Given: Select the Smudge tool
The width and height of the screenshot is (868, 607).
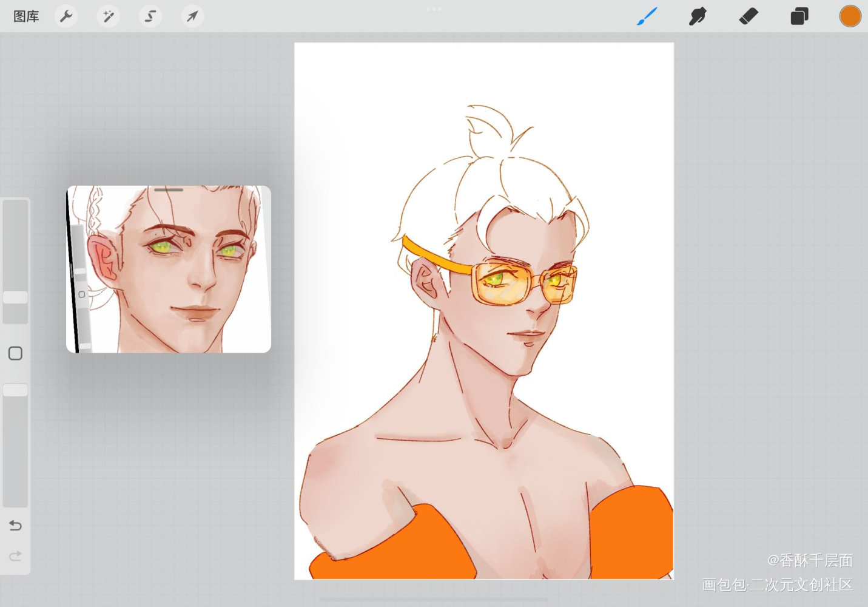Looking at the screenshot, I should (698, 16).
